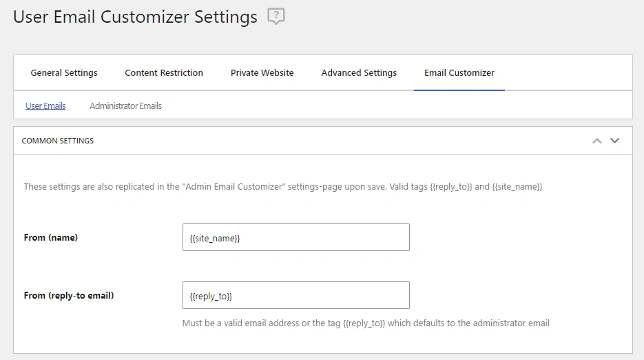The image size is (644, 360).
Task: Click {{reply_to}} tag in hint below email field
Action: coord(364,323)
